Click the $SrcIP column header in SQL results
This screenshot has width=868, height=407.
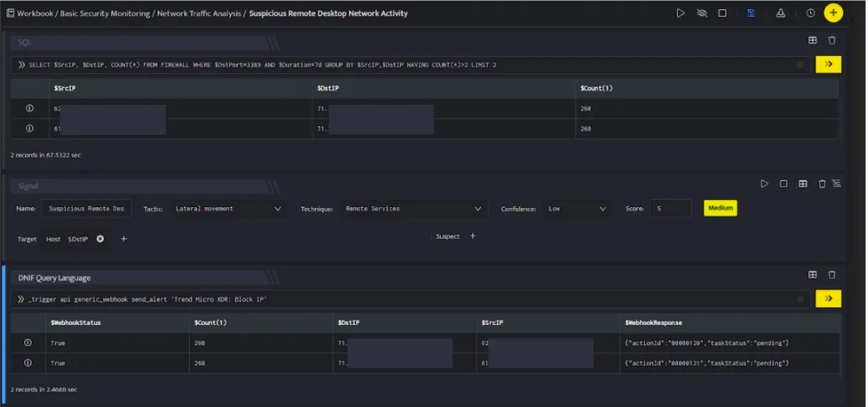[x=65, y=88]
